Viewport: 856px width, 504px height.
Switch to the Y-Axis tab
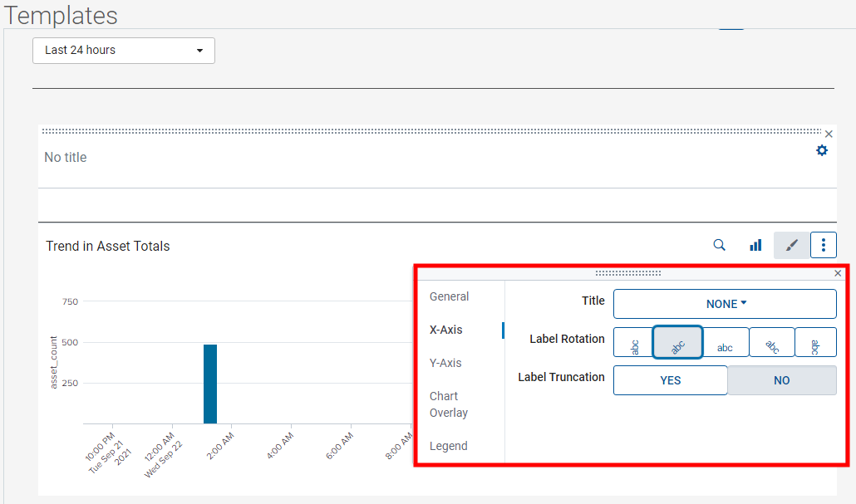pyautogui.click(x=445, y=364)
